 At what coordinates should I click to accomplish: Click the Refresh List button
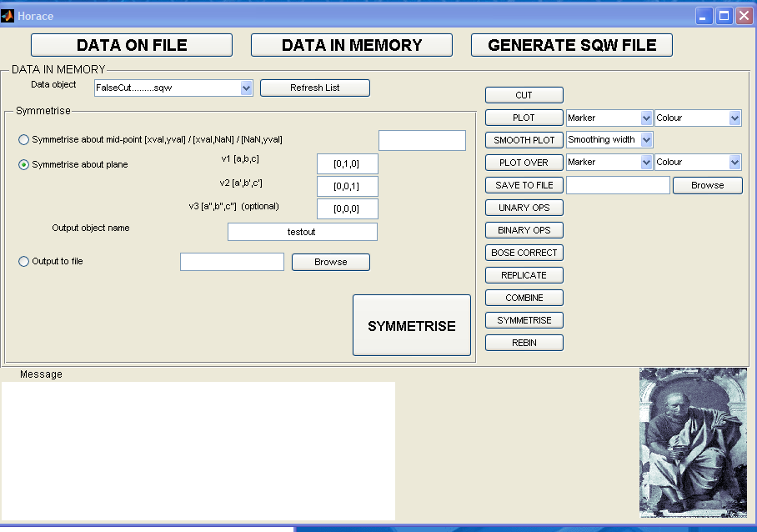point(314,88)
